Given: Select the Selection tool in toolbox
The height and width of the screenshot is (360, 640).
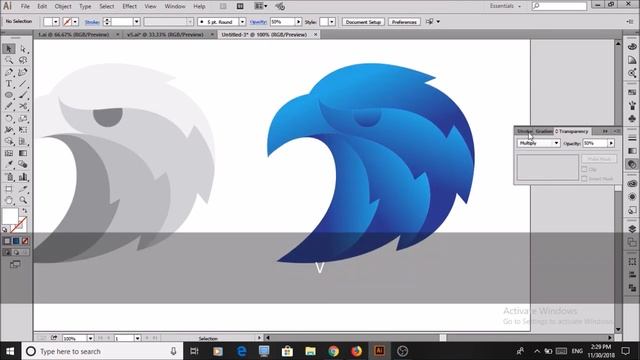Looking at the screenshot, I should pyautogui.click(x=9, y=49).
